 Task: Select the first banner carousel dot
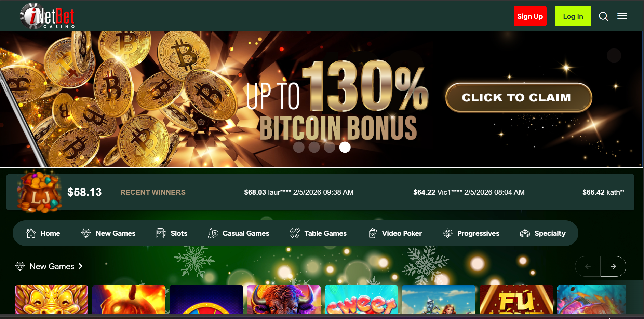coord(299,147)
